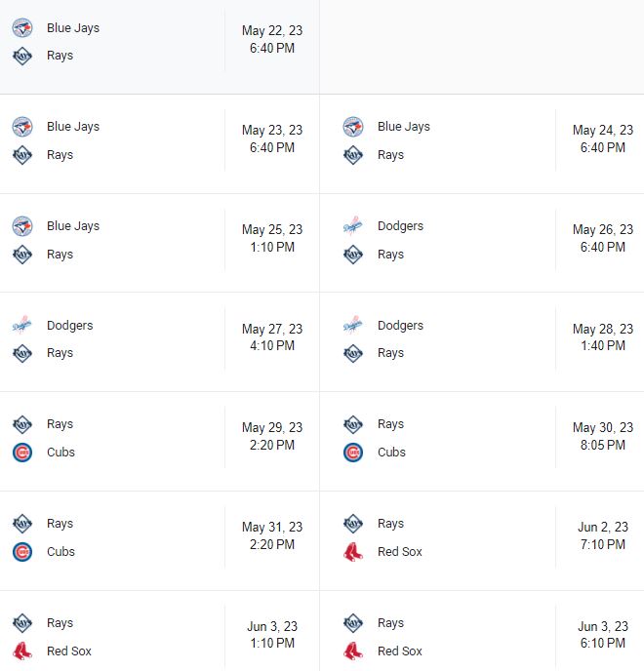Select Dodgers team name in May 28 game

[x=400, y=325]
